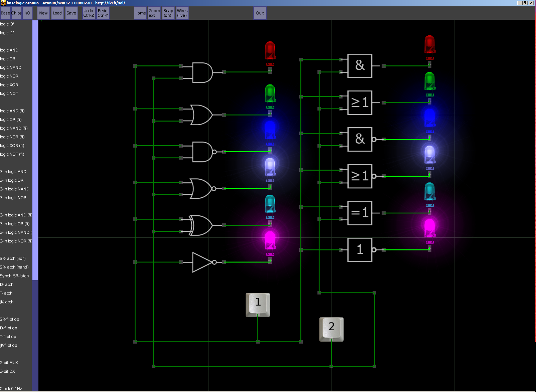Open the I/O component tab
This screenshot has height=392, width=536.
[x=27, y=13]
